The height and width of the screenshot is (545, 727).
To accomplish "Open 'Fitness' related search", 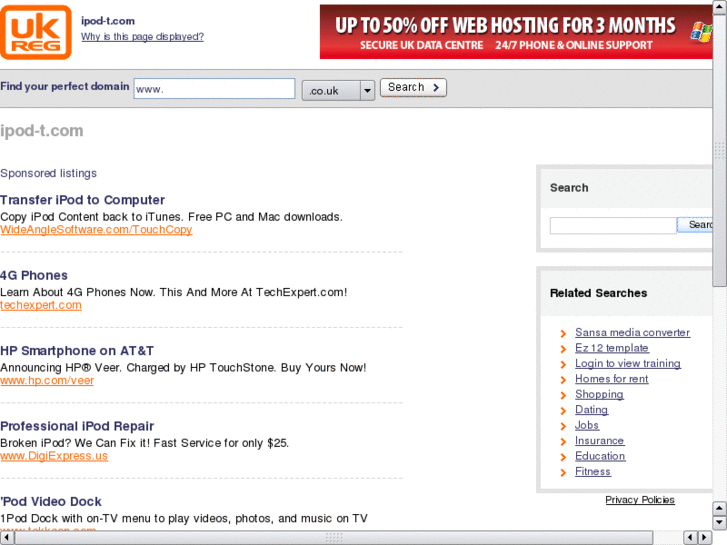I will click(x=593, y=472).
